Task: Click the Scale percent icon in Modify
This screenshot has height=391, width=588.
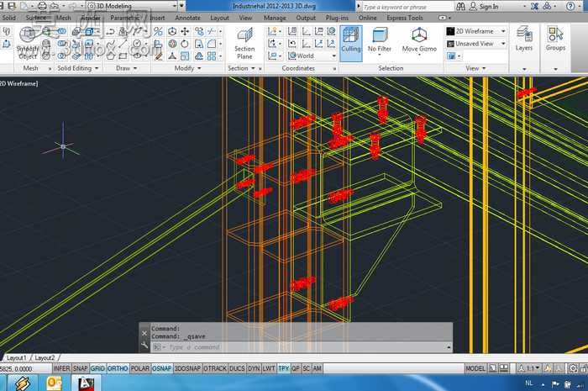Action: [158, 31]
